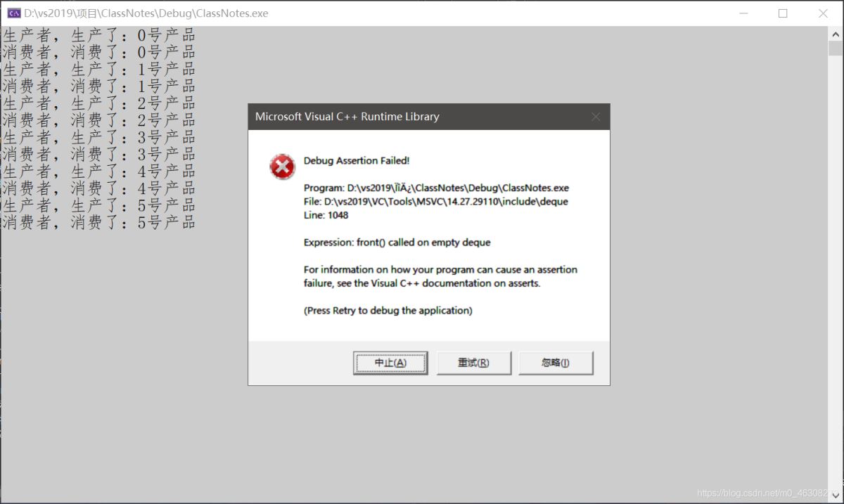Viewport: 844px width, 504px height.
Task: Click the 重试(R) retry button
Action: point(473,363)
